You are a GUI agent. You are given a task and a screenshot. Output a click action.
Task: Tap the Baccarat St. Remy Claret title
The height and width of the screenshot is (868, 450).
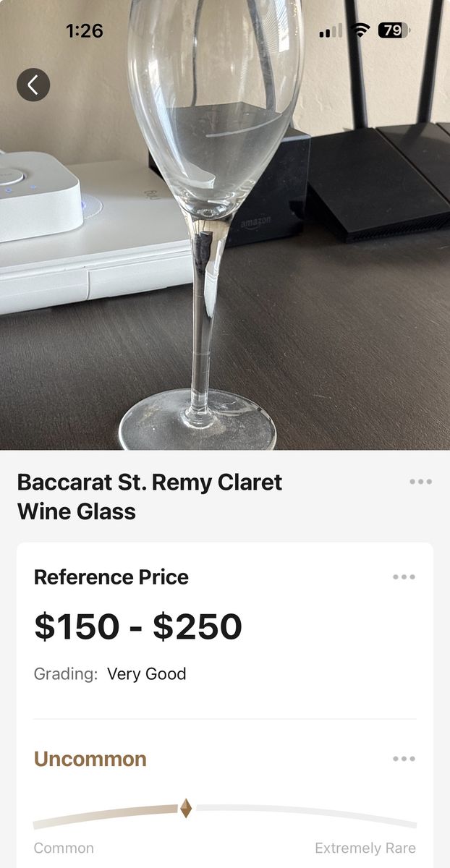coord(150,482)
